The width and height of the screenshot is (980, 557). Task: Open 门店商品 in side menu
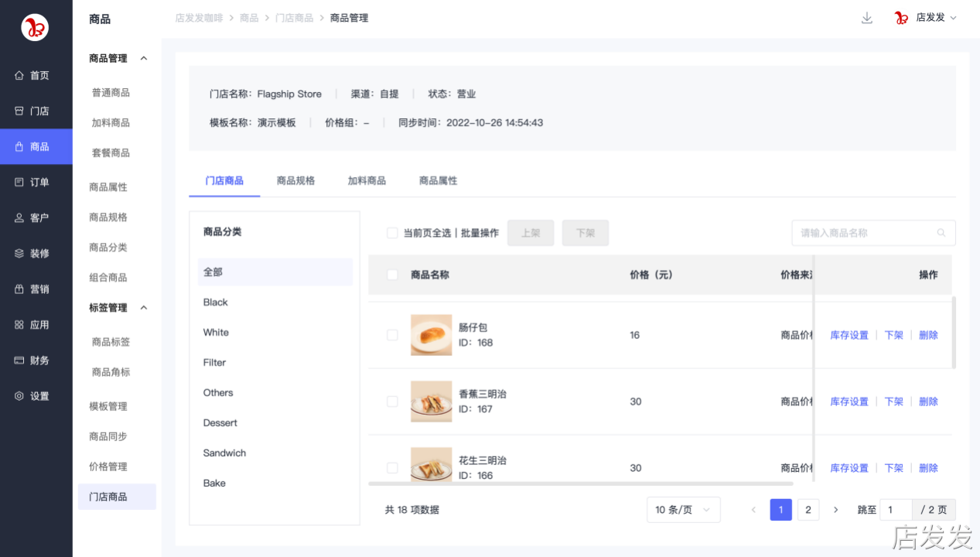pos(117,497)
